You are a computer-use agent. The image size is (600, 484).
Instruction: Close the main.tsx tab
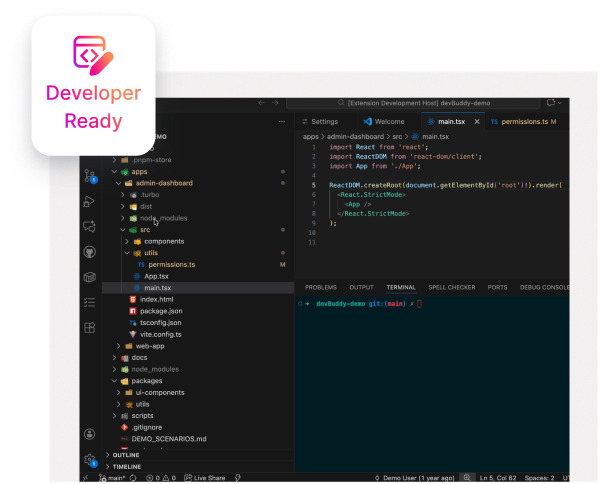coord(477,122)
